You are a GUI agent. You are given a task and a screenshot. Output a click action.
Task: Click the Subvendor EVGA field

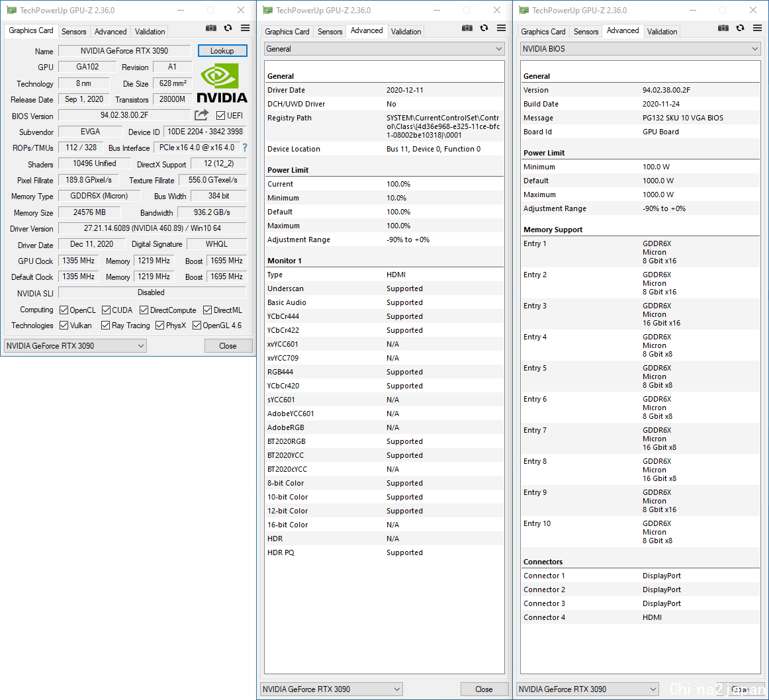90,132
